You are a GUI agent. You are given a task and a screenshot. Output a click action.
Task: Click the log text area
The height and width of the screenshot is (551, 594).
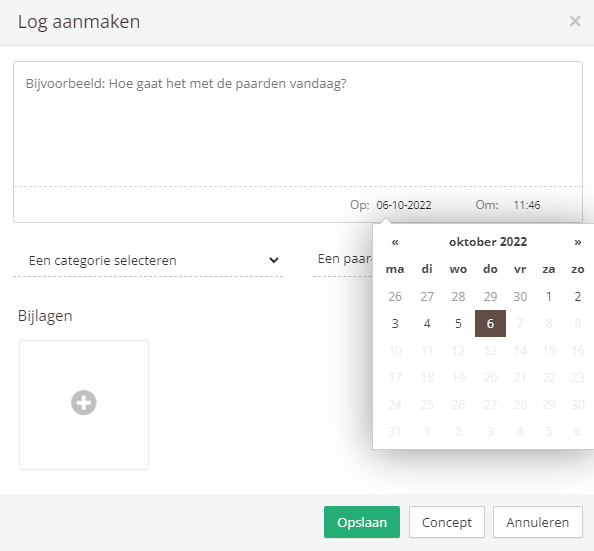point(298,124)
